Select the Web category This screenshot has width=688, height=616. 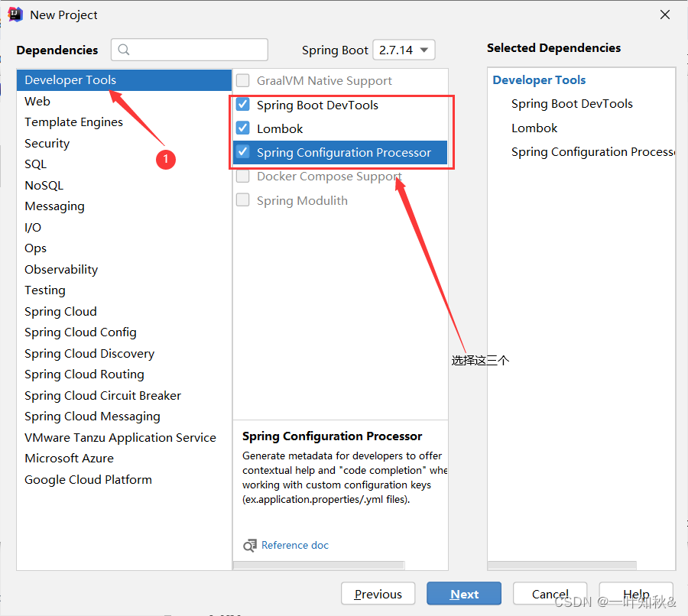[x=124, y=101]
